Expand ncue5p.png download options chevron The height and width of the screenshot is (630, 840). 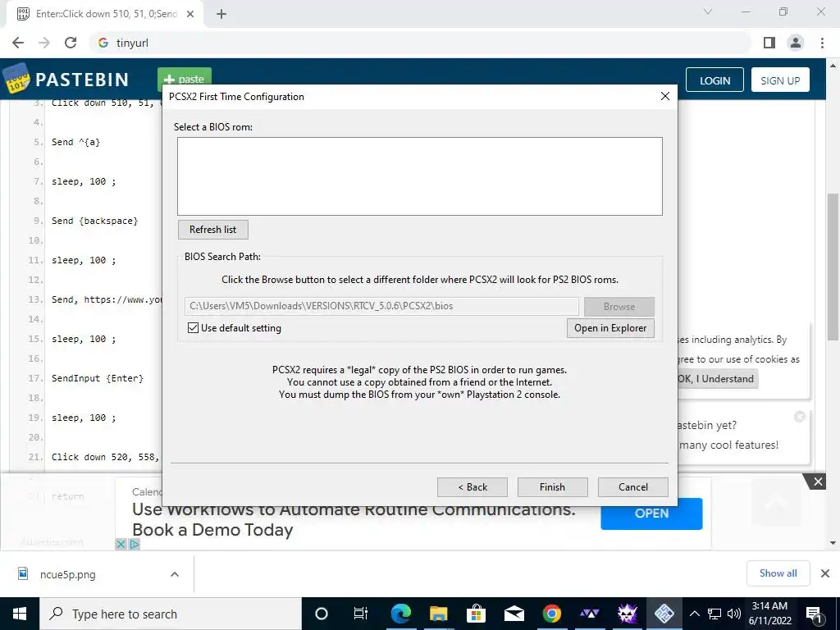(174, 574)
